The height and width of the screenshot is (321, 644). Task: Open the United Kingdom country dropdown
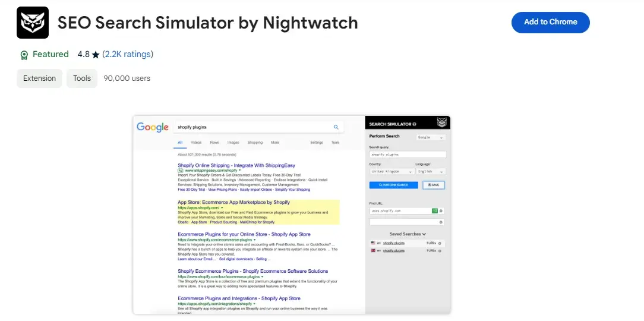coord(392,171)
